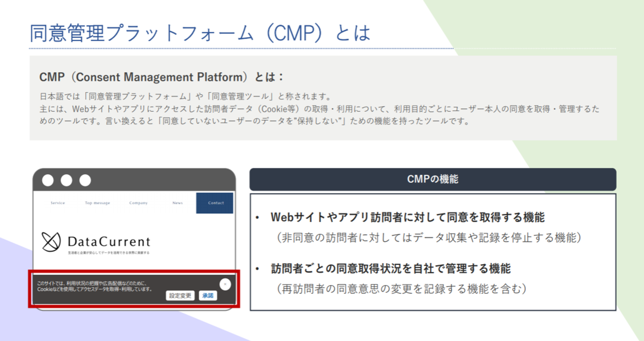The width and height of the screenshot is (644, 341).
Task: Open the News navigation entry
Action: click(x=177, y=203)
